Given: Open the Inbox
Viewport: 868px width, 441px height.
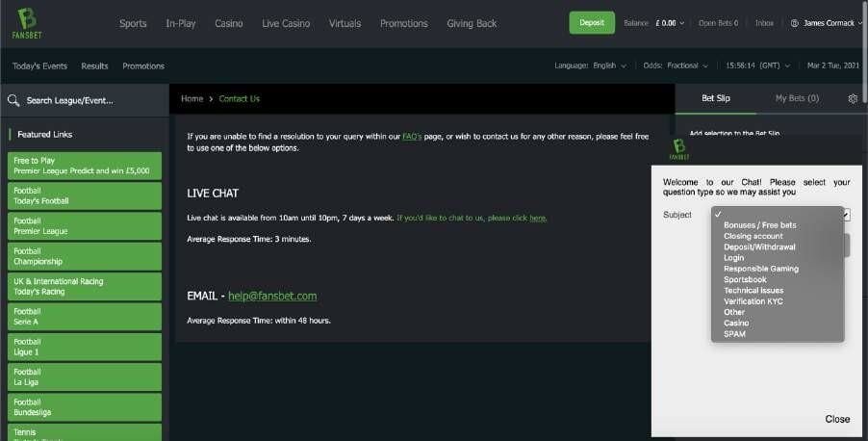Looking at the screenshot, I should point(764,23).
